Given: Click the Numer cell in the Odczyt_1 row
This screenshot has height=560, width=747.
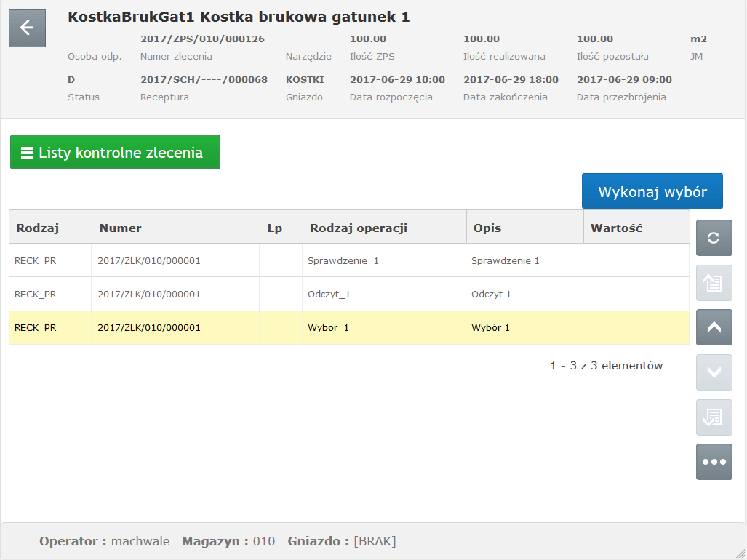Looking at the screenshot, I should coord(175,294).
